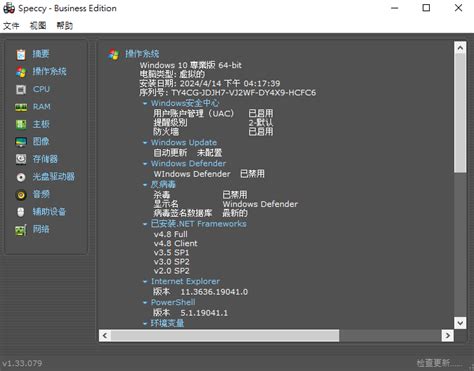Image resolution: width=474 pixels, height=371 pixels.
Task: Click the Motherboard (主板) icon
Action: point(21,124)
